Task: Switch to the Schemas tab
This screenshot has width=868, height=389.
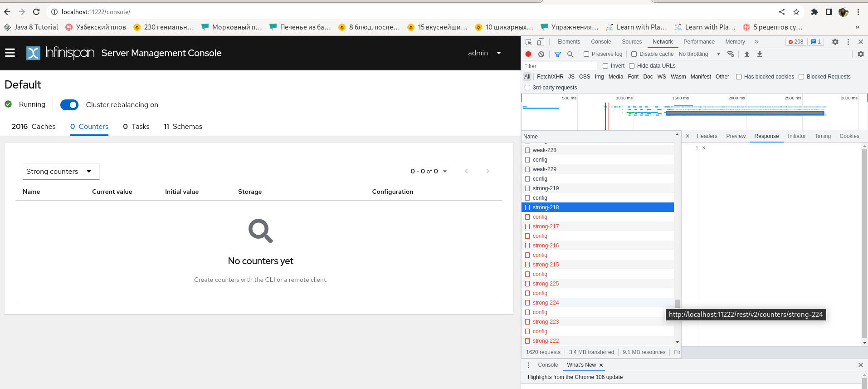Action: click(x=183, y=127)
